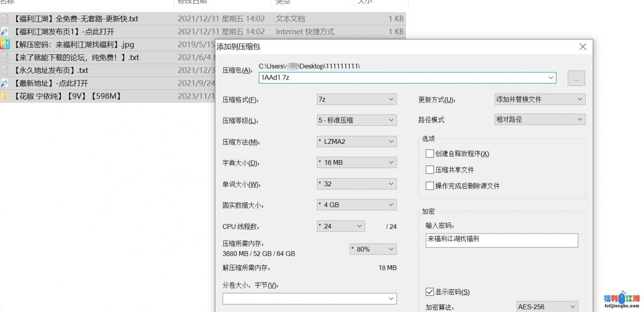Image resolution: width=644 pixels, height=312 pixels.
Task: Click the ... browse button beside archive name
Action: pyautogui.click(x=576, y=78)
